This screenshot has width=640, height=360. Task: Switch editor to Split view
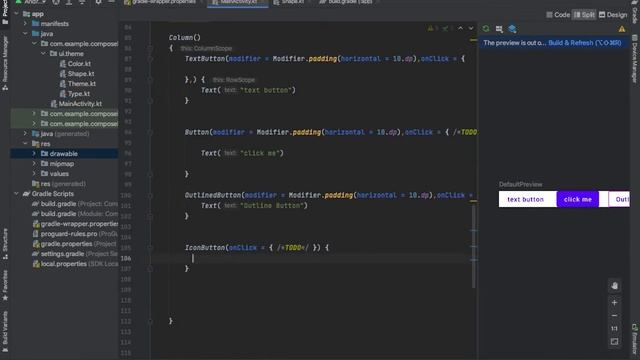[584, 15]
